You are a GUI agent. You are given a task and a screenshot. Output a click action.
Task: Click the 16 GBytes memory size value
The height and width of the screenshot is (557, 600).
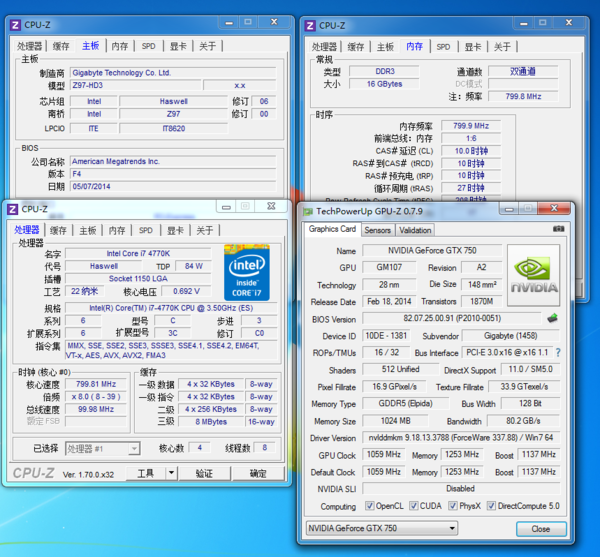[x=384, y=84]
